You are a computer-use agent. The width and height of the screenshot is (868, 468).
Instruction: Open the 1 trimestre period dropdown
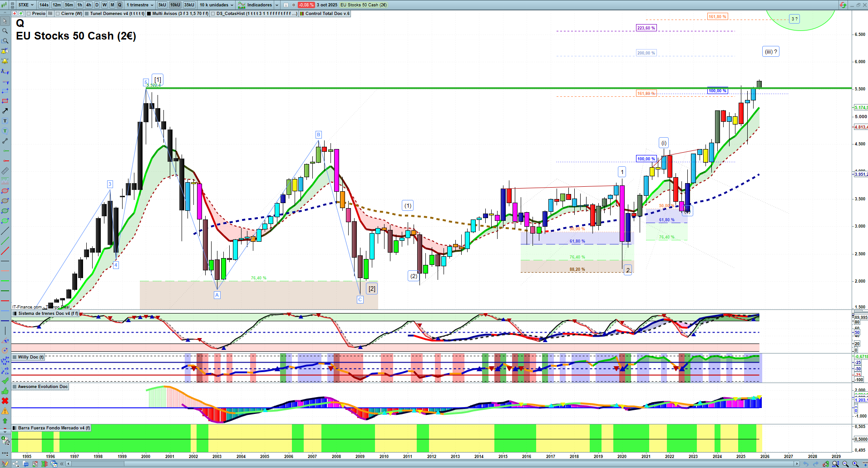(x=140, y=5)
